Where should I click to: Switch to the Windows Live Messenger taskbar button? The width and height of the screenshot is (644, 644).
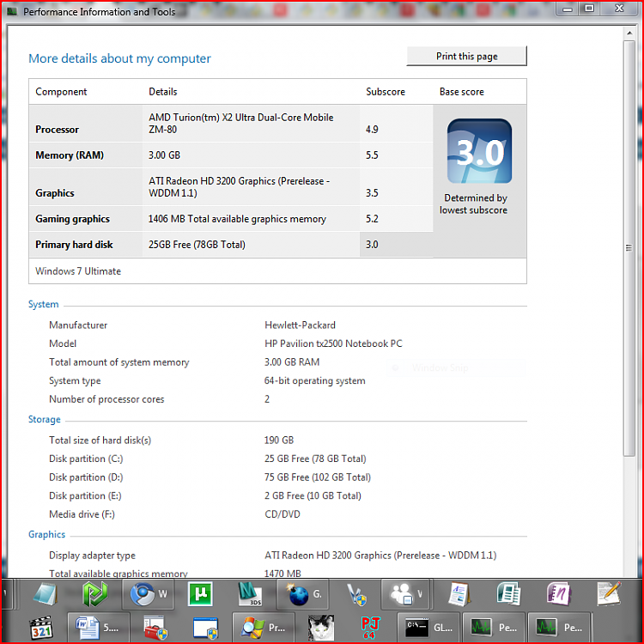click(406, 594)
